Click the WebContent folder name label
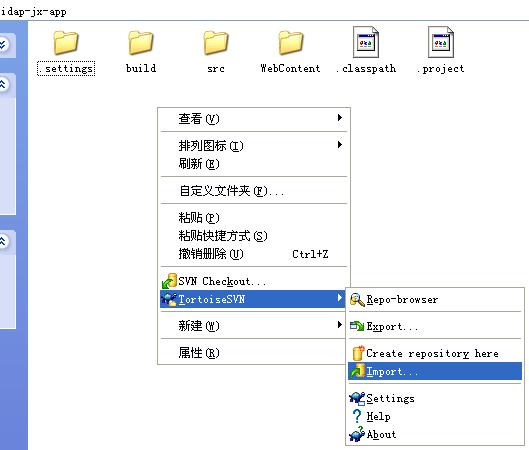This screenshot has width=529, height=450. pos(290,68)
